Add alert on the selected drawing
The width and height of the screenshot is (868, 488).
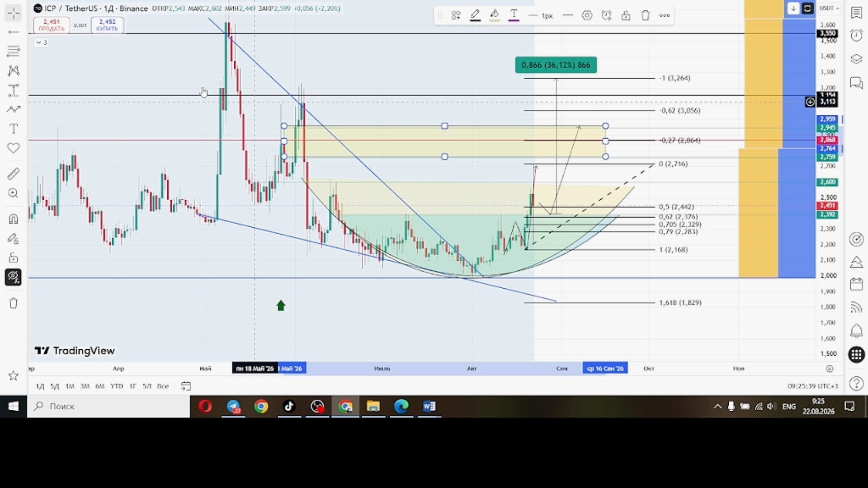tap(606, 15)
